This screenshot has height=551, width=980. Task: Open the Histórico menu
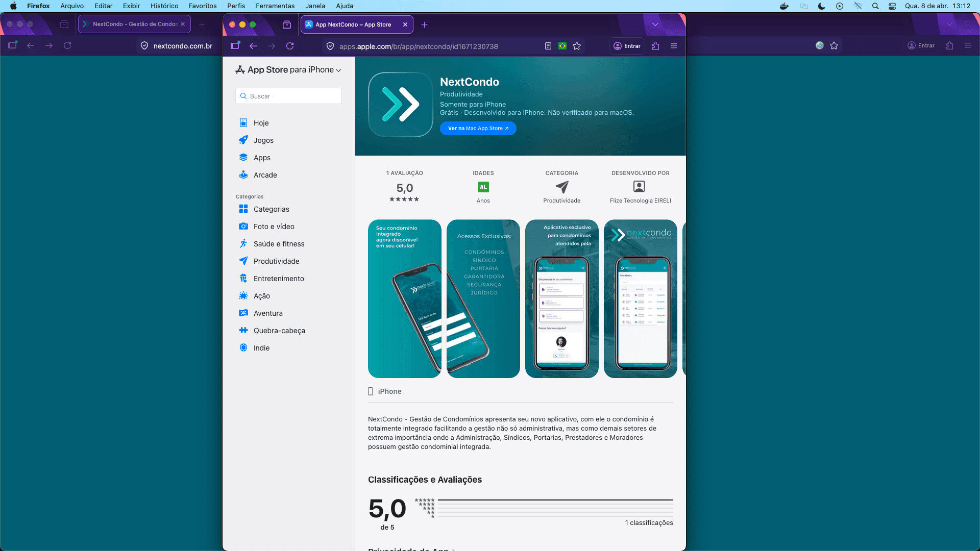(164, 6)
